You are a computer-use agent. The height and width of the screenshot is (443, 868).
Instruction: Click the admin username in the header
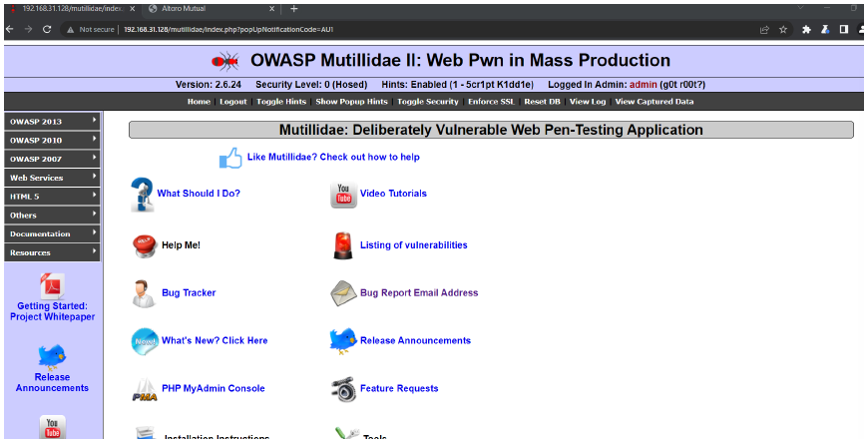coord(644,85)
